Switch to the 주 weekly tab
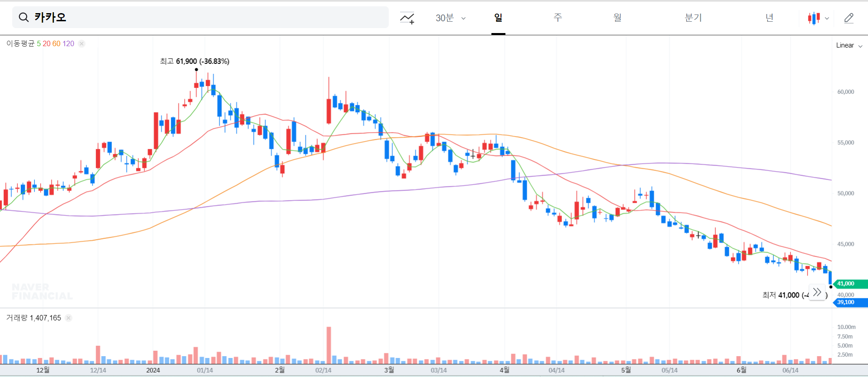Screen dimensions: 868x377 558,18
